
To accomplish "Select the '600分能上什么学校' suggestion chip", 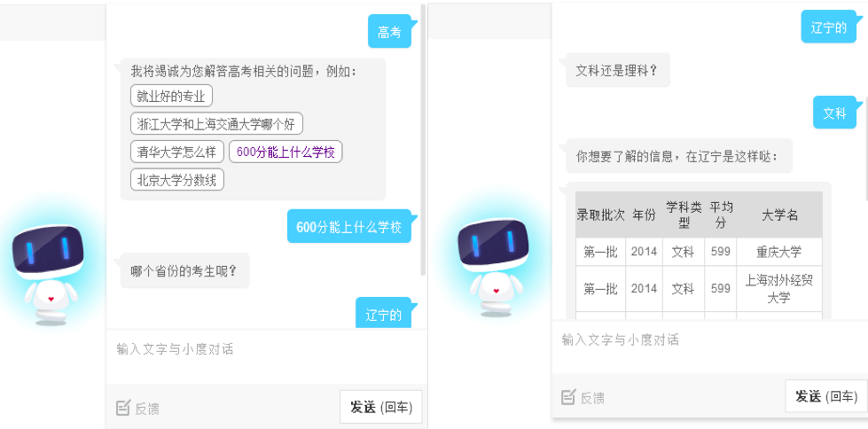I will (x=285, y=152).
